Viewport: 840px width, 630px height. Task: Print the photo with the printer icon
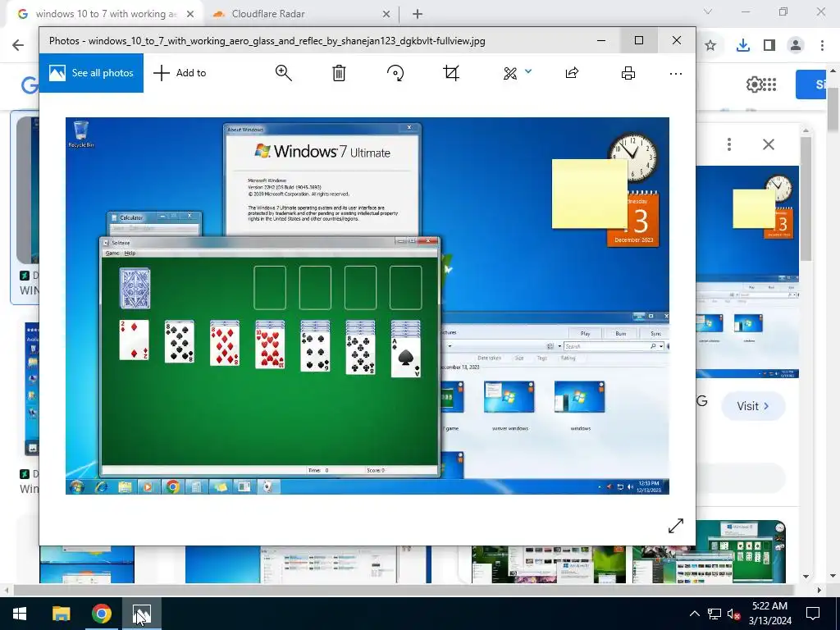click(x=628, y=73)
